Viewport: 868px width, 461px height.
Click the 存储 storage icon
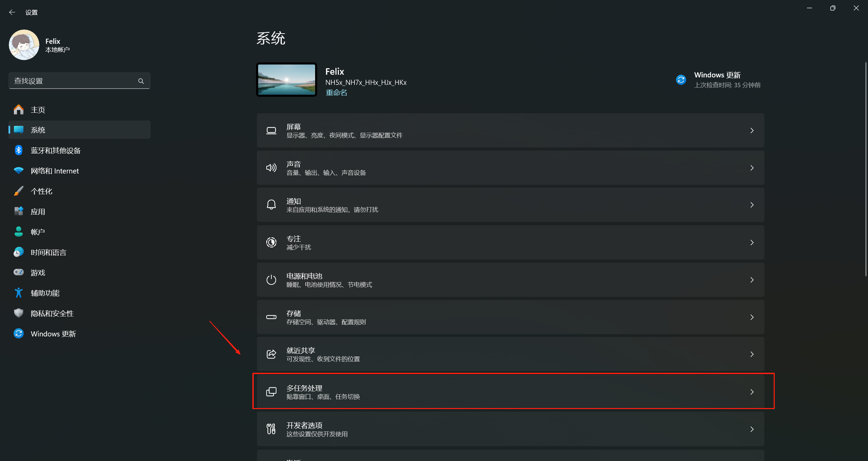pos(271,317)
